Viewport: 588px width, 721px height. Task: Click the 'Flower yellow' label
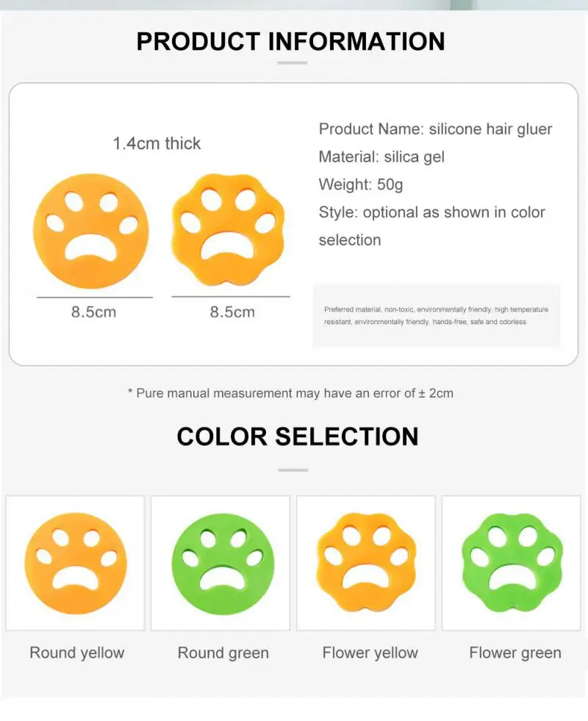point(370,653)
